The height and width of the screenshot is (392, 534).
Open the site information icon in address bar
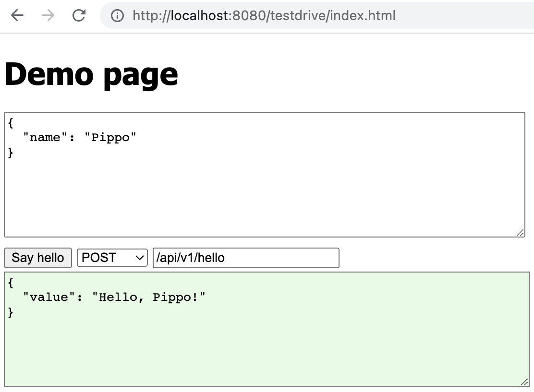coord(117,15)
